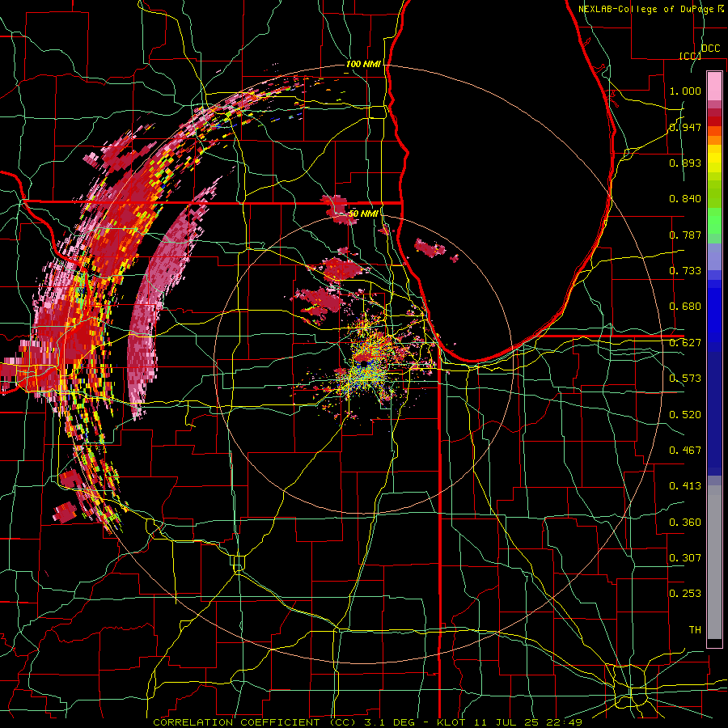This screenshot has height=728, width=728.
Task: Click the bright green segment of the color bar
Action: pyautogui.click(x=714, y=221)
